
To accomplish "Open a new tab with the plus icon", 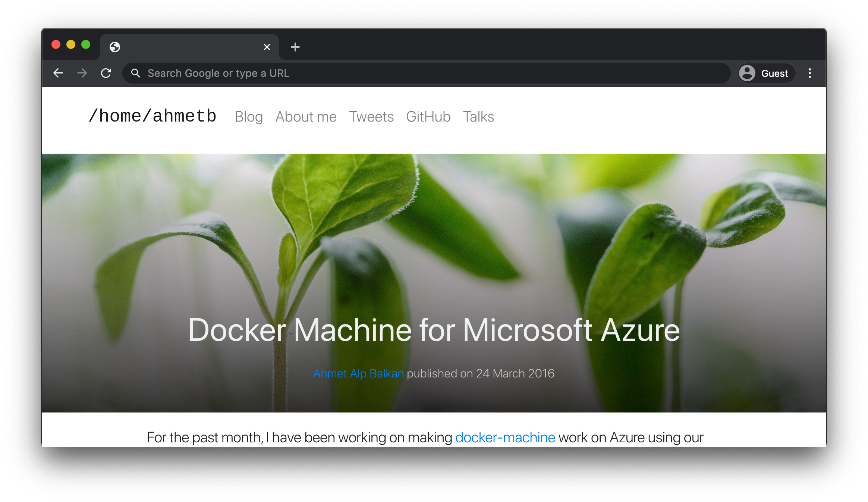I will click(x=295, y=47).
